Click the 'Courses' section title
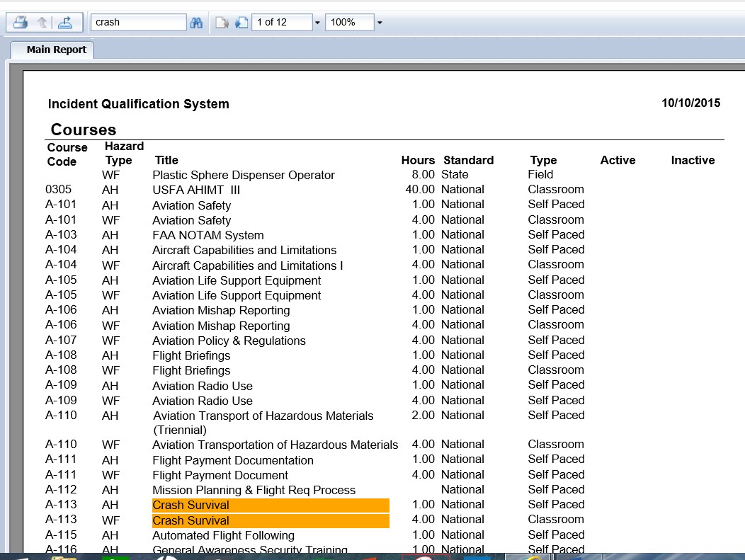This screenshot has width=745, height=560. click(83, 130)
